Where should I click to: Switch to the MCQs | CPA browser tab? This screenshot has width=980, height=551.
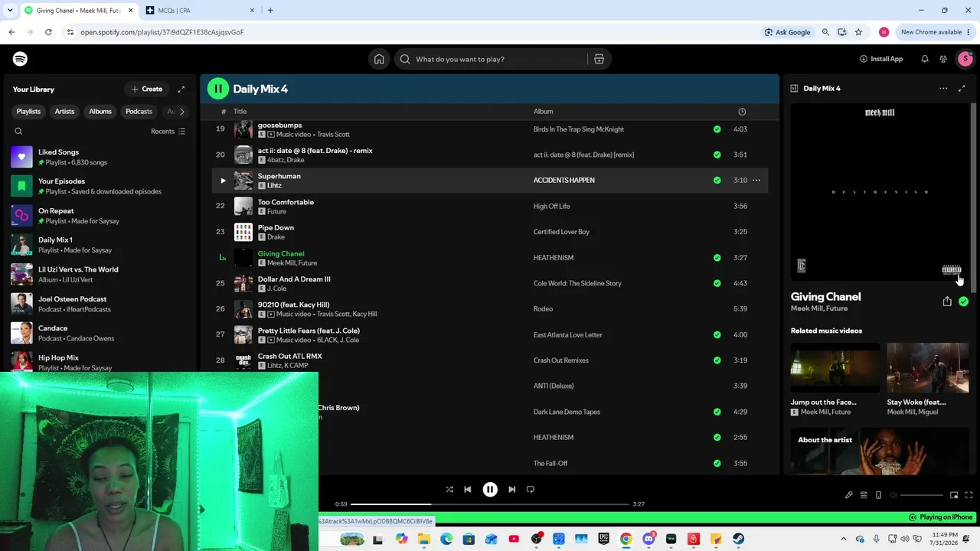click(199, 11)
